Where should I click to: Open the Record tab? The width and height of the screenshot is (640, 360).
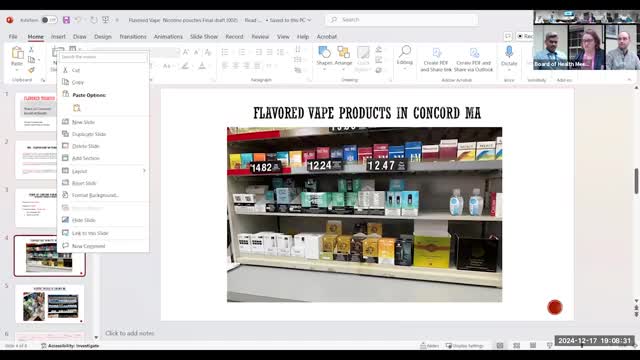click(x=234, y=37)
